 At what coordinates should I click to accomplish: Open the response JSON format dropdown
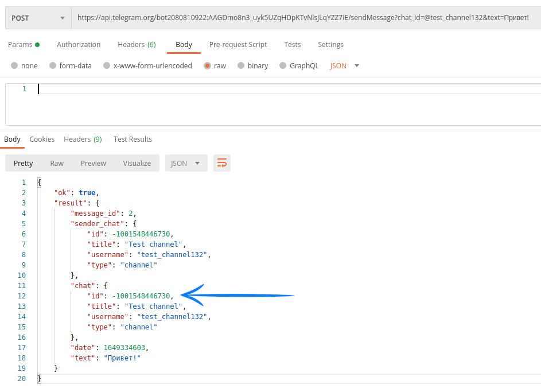pyautogui.click(x=186, y=163)
